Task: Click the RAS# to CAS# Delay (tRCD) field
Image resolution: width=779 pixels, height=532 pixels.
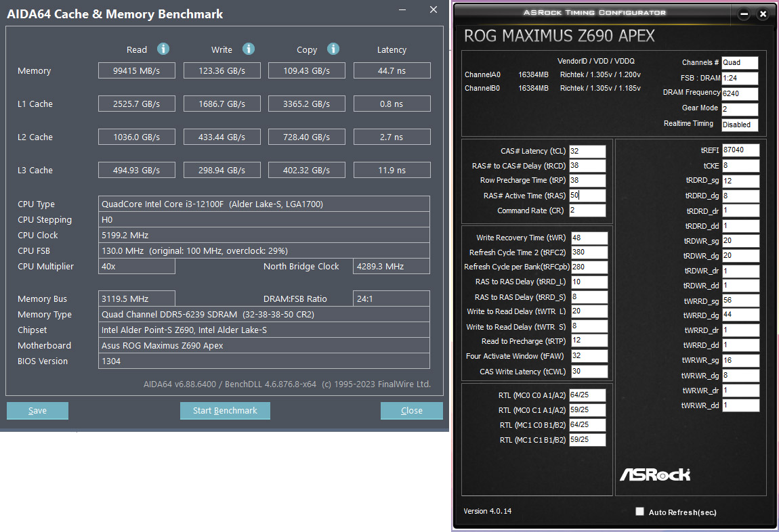Action: (587, 166)
